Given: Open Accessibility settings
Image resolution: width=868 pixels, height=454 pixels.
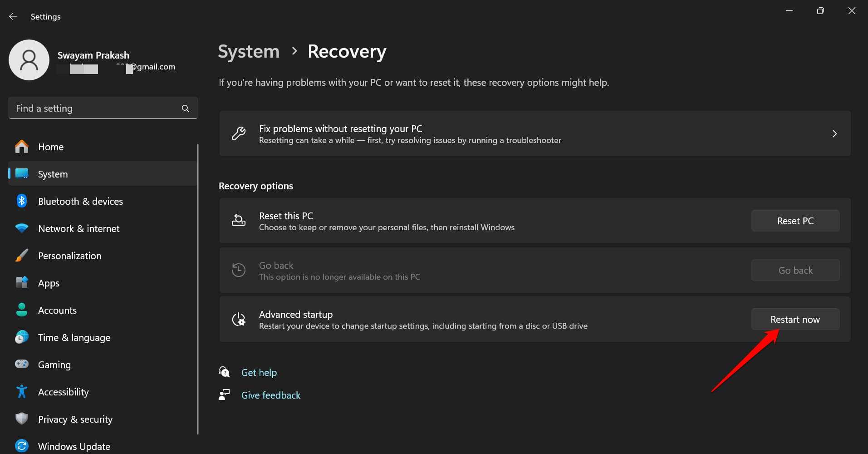Looking at the screenshot, I should tap(103, 392).
